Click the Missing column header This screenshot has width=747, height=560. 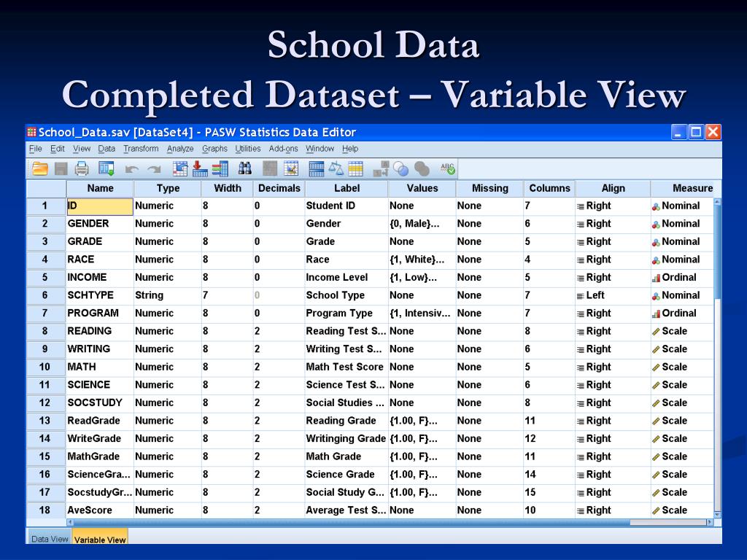[x=489, y=188]
